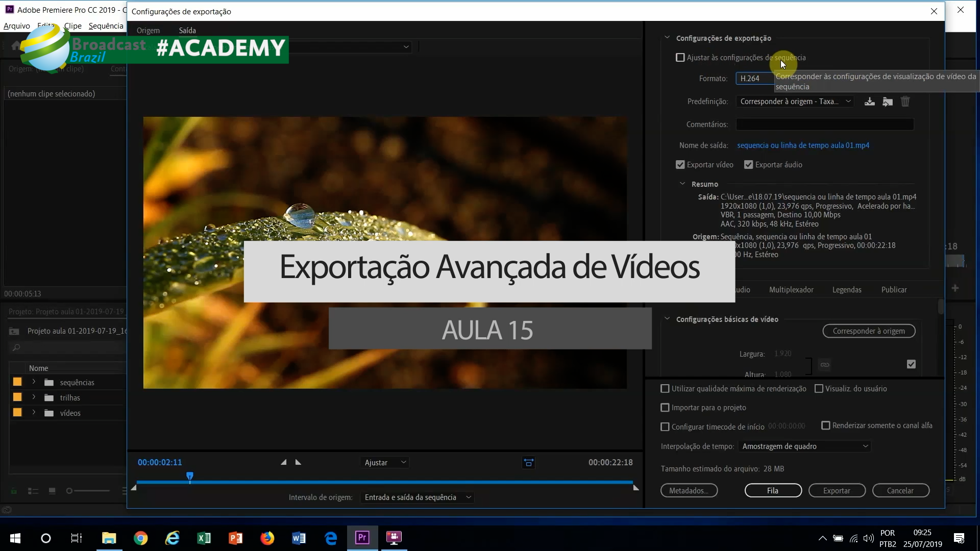
Task: Click the save preset icon
Action: click(x=869, y=102)
